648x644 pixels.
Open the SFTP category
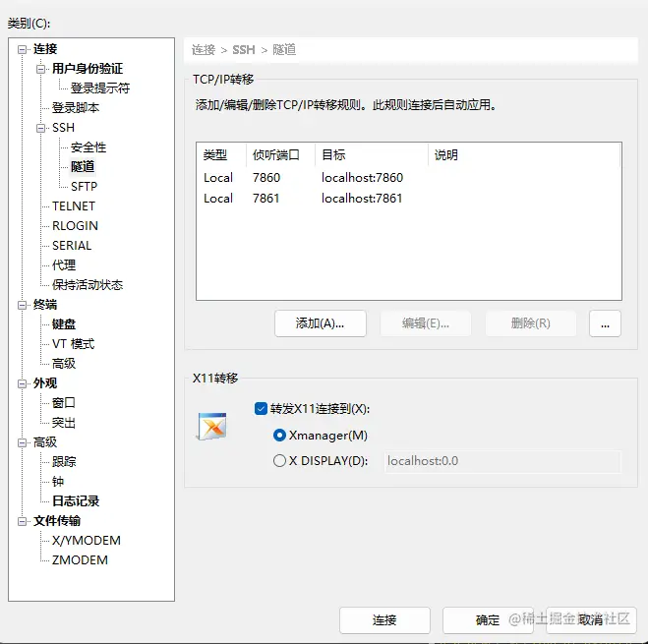coord(84,187)
